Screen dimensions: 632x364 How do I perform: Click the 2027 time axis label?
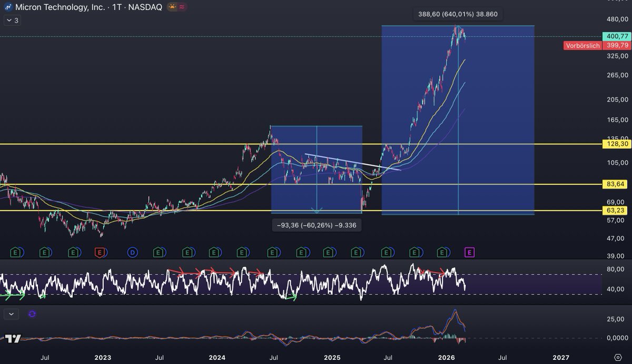click(x=561, y=358)
